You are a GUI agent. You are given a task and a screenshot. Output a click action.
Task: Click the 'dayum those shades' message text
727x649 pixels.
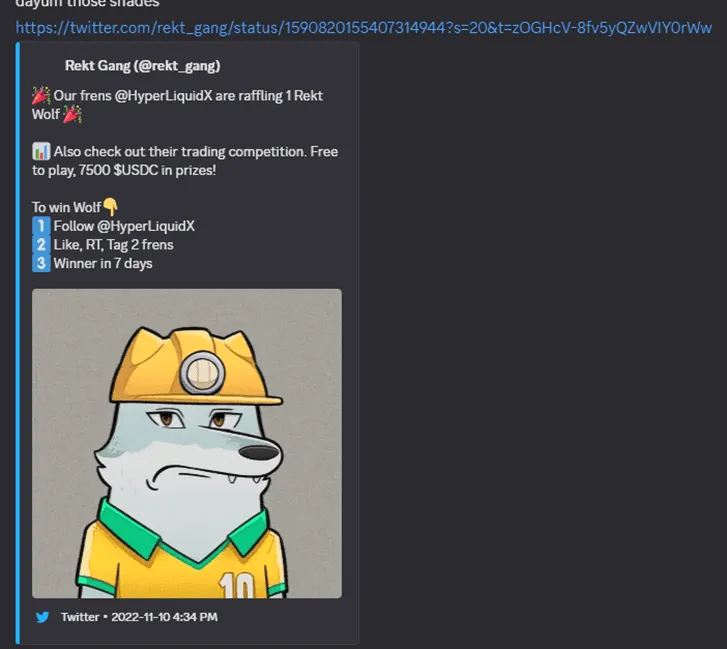click(88, 4)
